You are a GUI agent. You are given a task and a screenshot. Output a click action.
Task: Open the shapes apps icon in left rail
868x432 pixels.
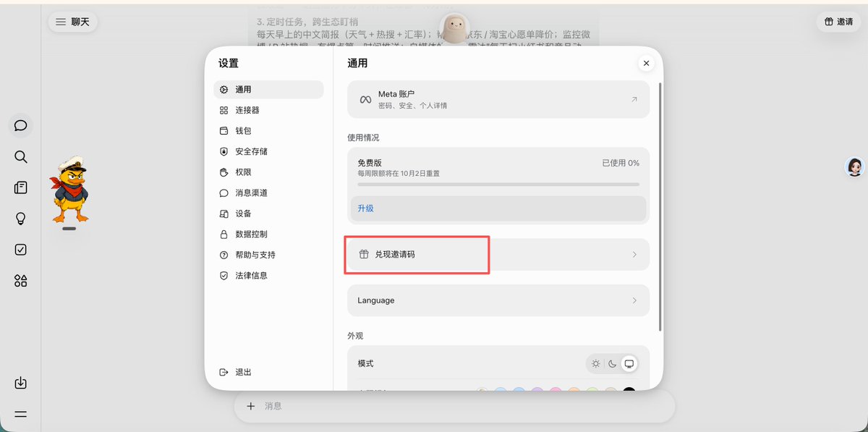click(x=20, y=281)
